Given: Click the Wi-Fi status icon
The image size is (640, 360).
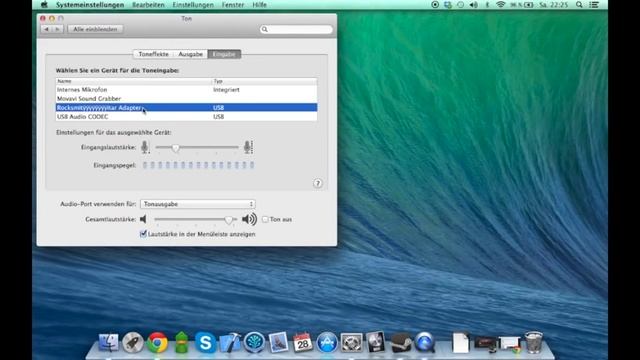Looking at the screenshot, I should [500, 5].
